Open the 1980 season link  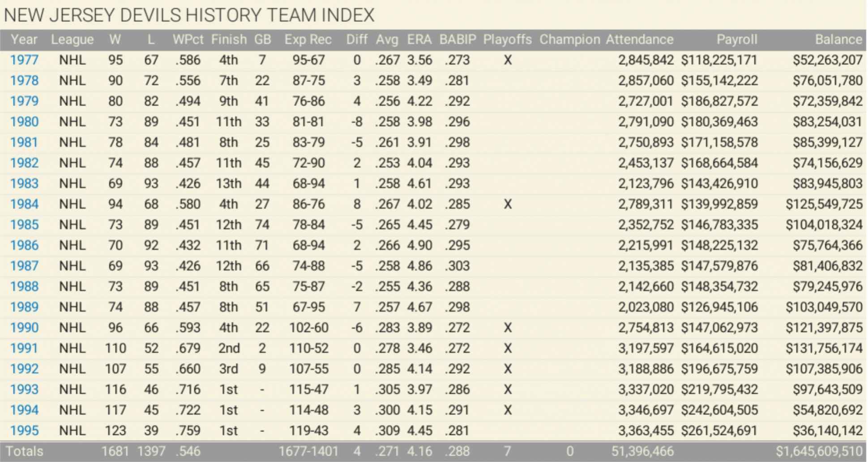(24, 122)
